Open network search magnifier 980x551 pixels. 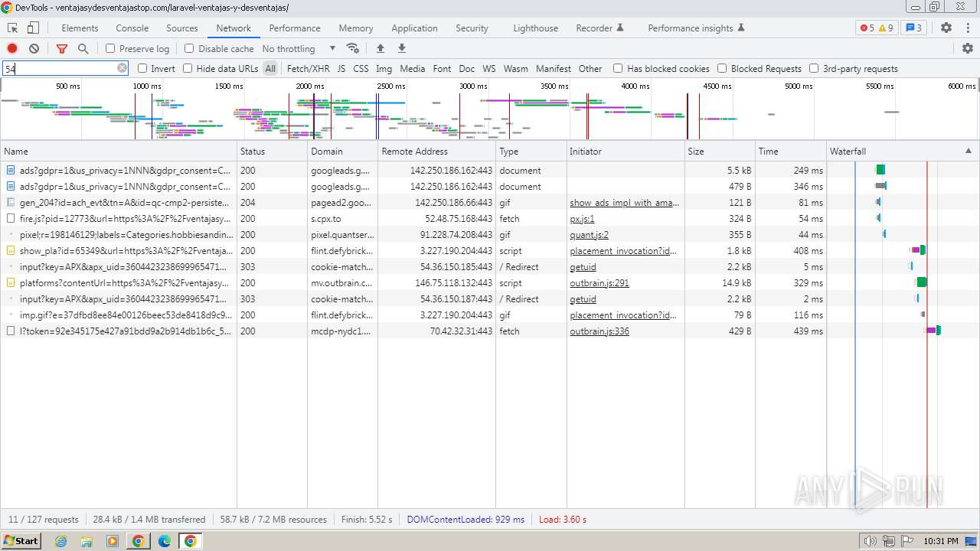coord(83,48)
